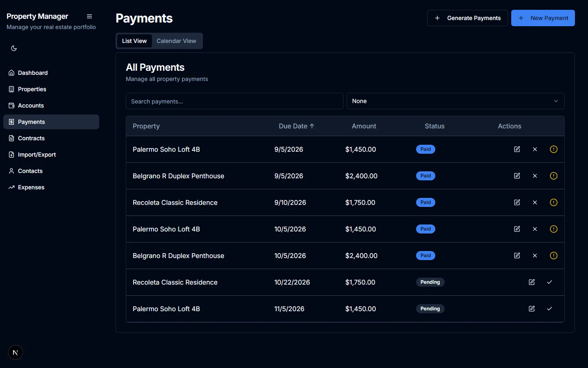The image size is (588, 368).
Task: Click alert icon on Palermo Soho 9/5/2026 row
Action: [554, 149]
